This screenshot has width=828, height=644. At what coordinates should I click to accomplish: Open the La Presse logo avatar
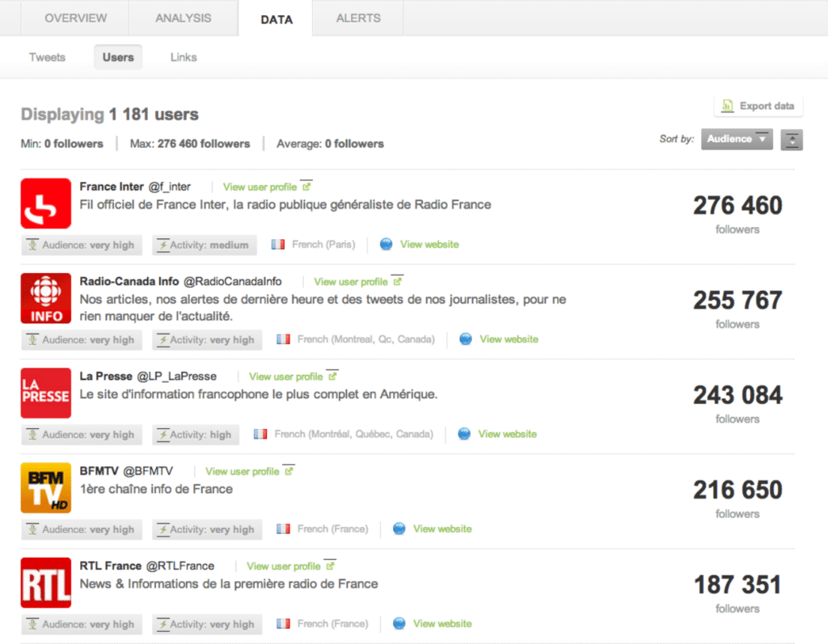[46, 393]
